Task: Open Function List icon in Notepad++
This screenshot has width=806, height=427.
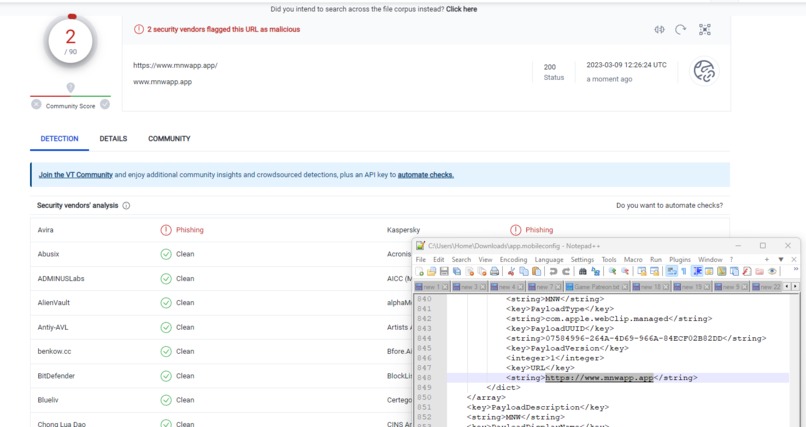Action: point(746,271)
